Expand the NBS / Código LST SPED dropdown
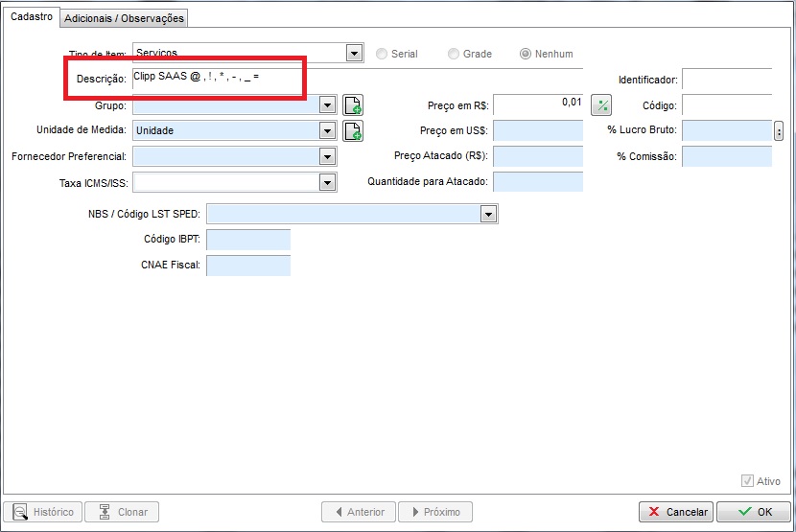The height and width of the screenshot is (532, 796). point(489,214)
